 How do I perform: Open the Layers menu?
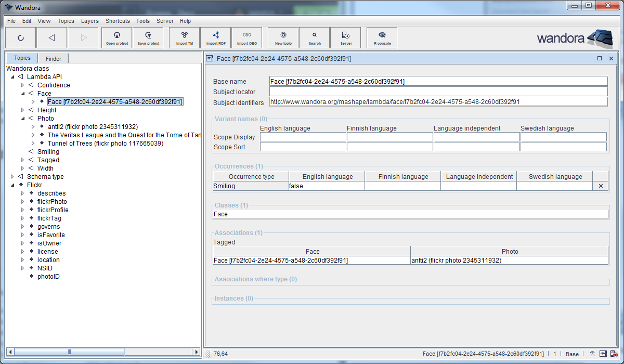click(x=89, y=21)
